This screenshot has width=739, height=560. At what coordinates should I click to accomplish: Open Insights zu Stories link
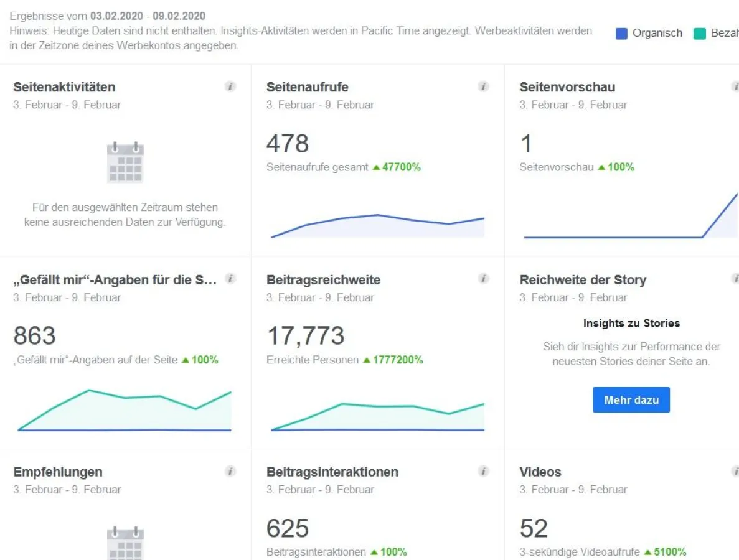(x=631, y=323)
